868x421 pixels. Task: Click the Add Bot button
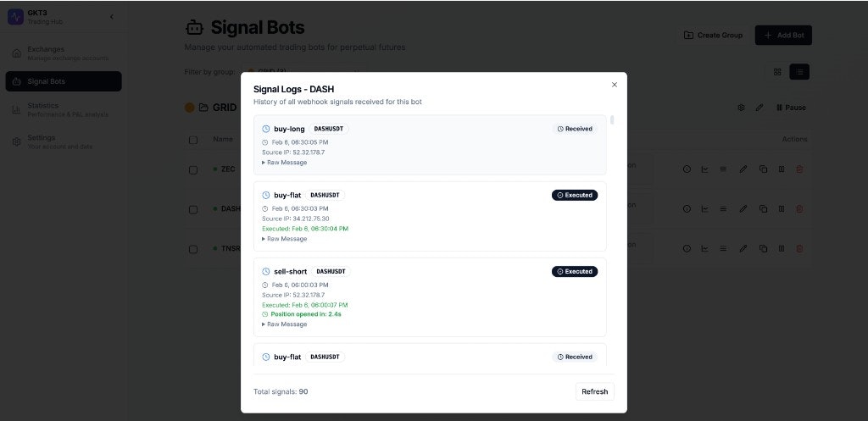coord(783,35)
